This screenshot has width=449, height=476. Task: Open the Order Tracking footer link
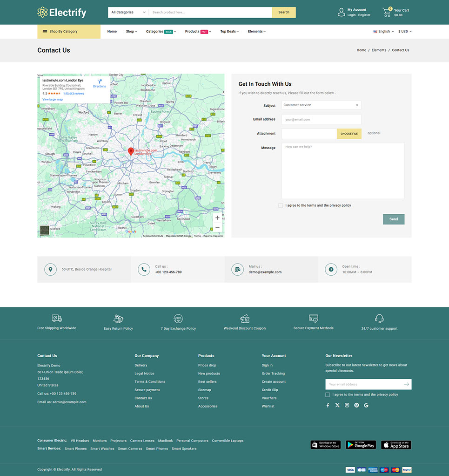click(273, 374)
